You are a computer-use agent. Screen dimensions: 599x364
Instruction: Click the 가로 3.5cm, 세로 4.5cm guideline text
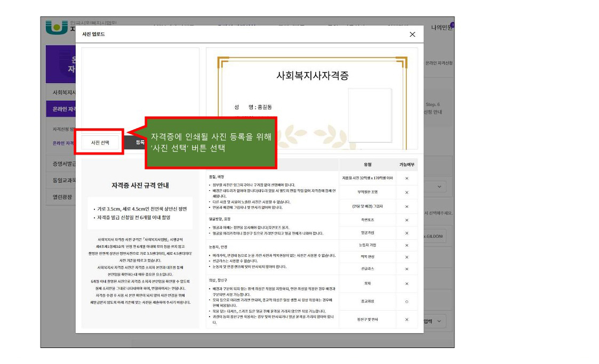coord(142,209)
